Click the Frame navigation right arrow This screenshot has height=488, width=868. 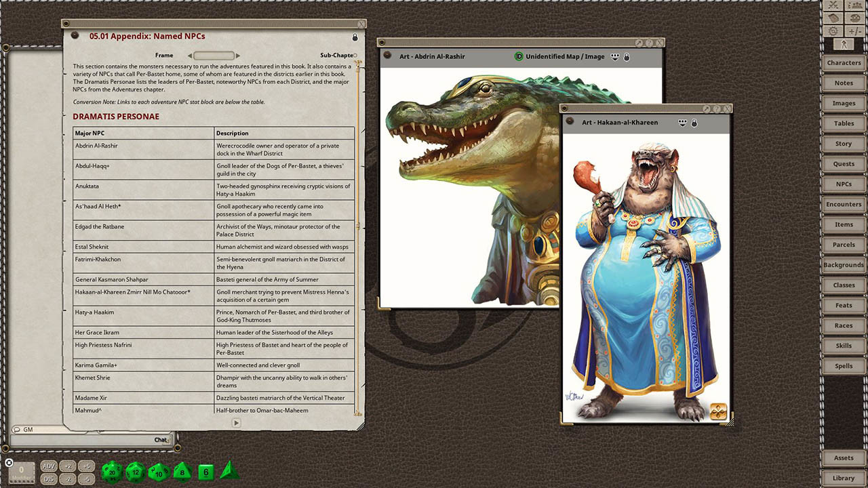237,55
